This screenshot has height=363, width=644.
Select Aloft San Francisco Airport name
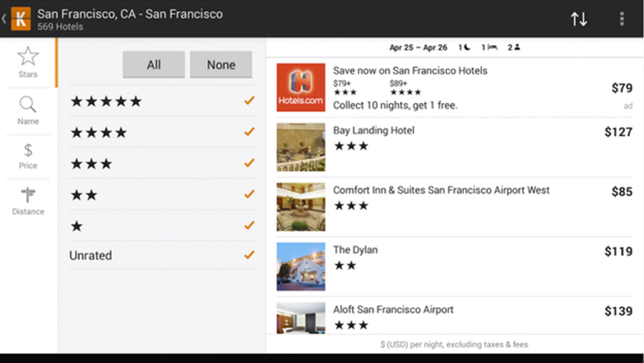tap(393, 310)
